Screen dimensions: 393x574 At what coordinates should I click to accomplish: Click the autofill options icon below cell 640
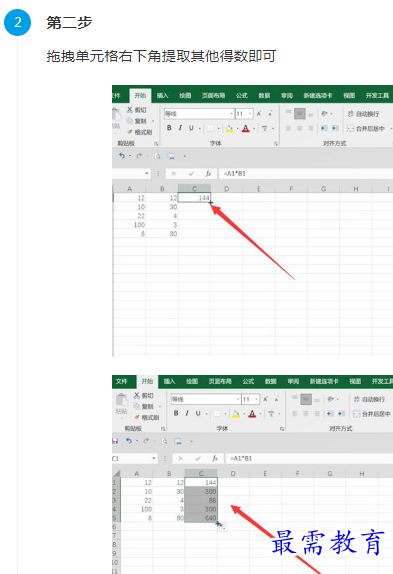[x=222, y=527]
